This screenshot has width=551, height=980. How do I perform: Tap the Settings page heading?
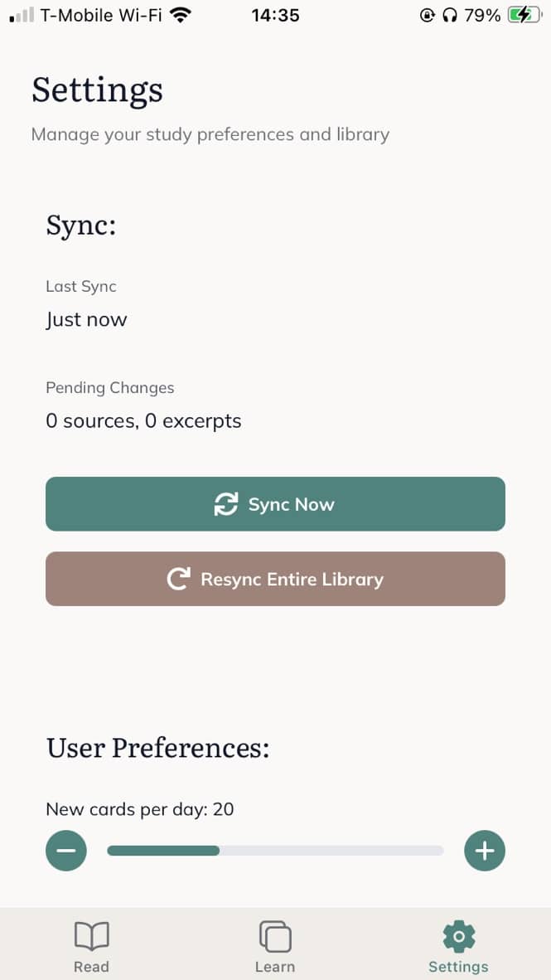(97, 90)
